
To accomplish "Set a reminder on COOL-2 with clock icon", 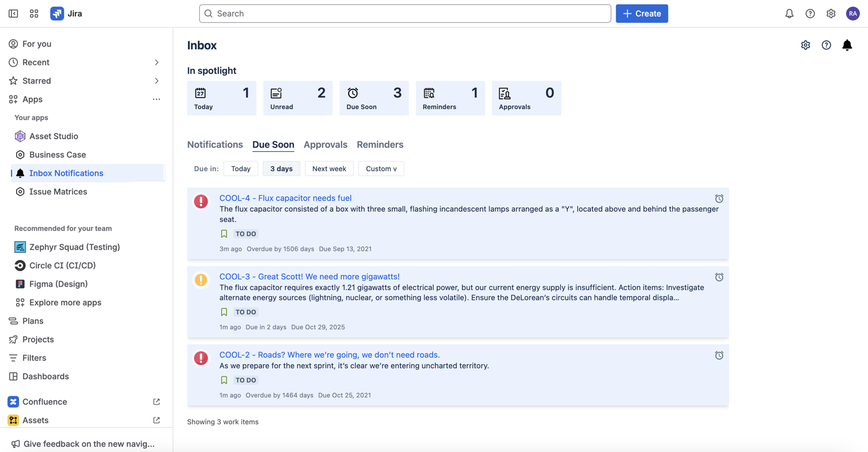I will (x=719, y=356).
